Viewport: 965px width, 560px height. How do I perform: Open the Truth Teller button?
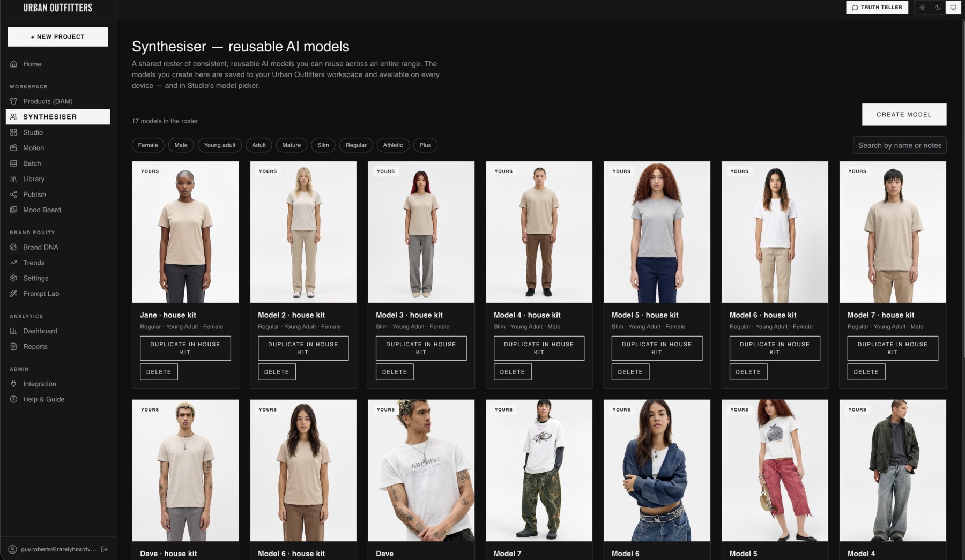(877, 8)
